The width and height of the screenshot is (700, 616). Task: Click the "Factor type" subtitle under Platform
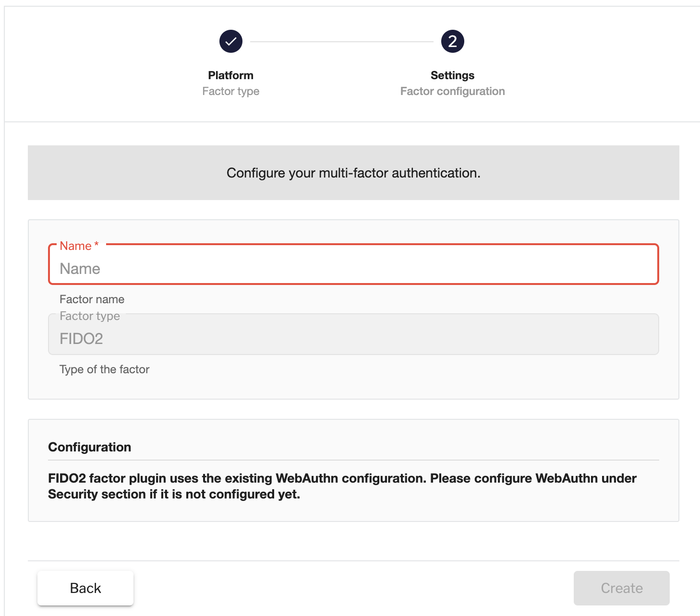[230, 91]
